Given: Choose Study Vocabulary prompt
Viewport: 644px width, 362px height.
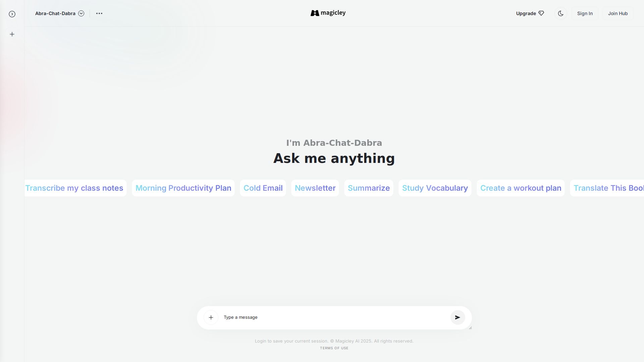Looking at the screenshot, I should pyautogui.click(x=435, y=188).
